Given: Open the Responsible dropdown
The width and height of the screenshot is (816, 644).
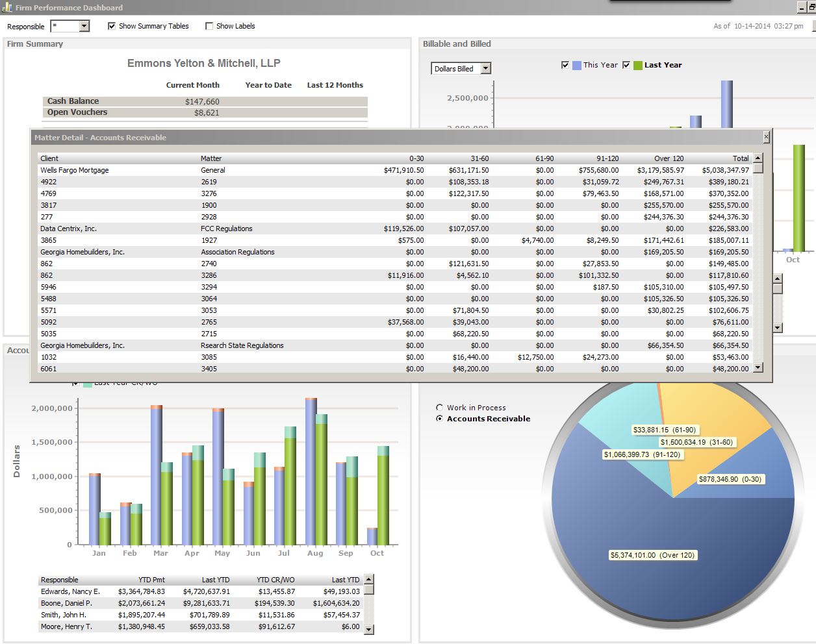Looking at the screenshot, I should pyautogui.click(x=84, y=26).
